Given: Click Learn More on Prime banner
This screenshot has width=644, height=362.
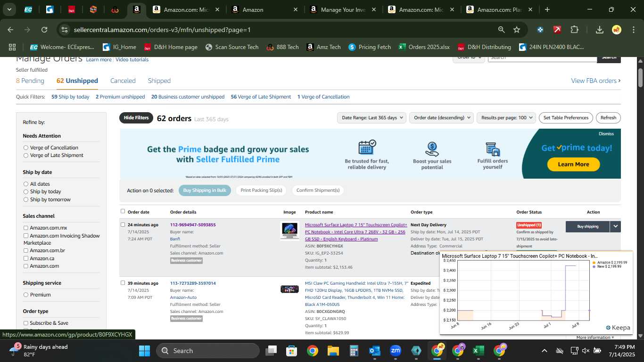Looking at the screenshot, I should [x=573, y=164].
